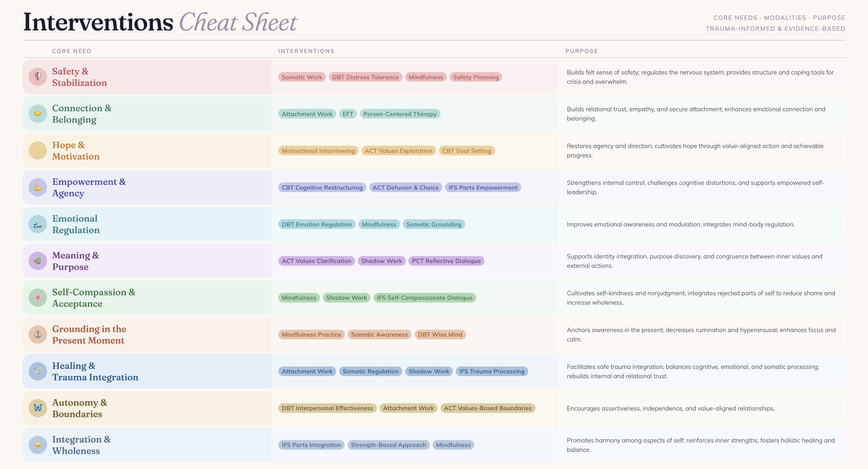The height and width of the screenshot is (469, 868).
Task: Click the PURPOSE column header
Action: [582, 51]
